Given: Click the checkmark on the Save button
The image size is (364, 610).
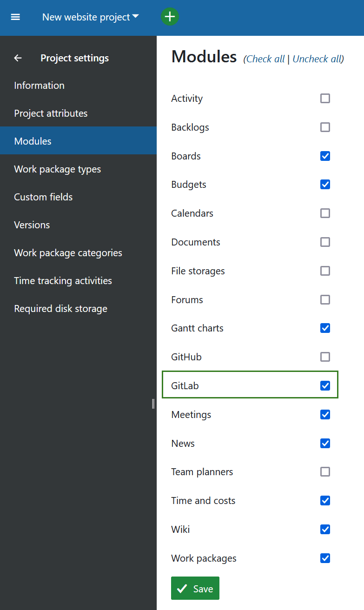Looking at the screenshot, I should coord(182,588).
